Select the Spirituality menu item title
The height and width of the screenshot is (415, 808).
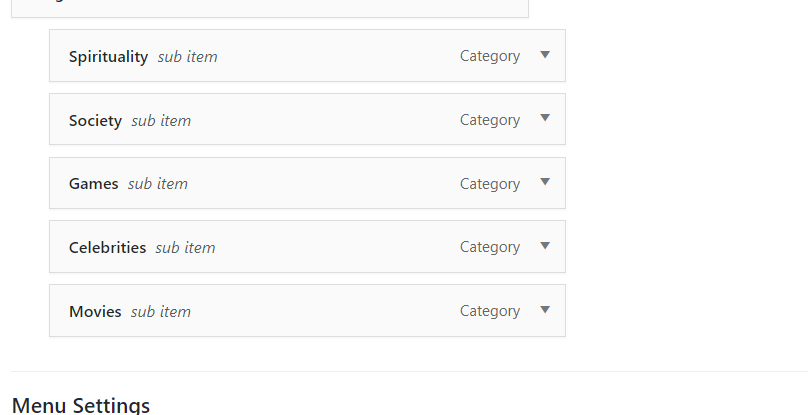(108, 57)
